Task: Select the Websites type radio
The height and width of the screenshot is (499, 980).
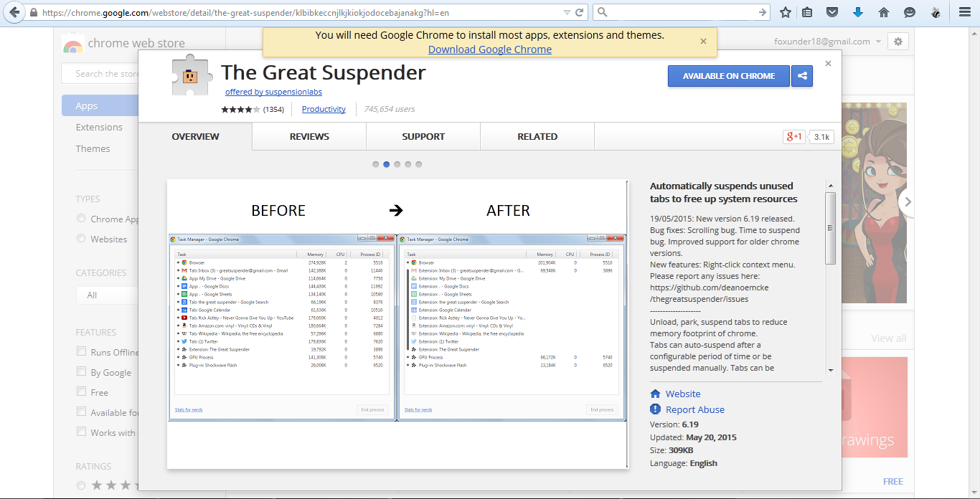Action: pyautogui.click(x=81, y=239)
